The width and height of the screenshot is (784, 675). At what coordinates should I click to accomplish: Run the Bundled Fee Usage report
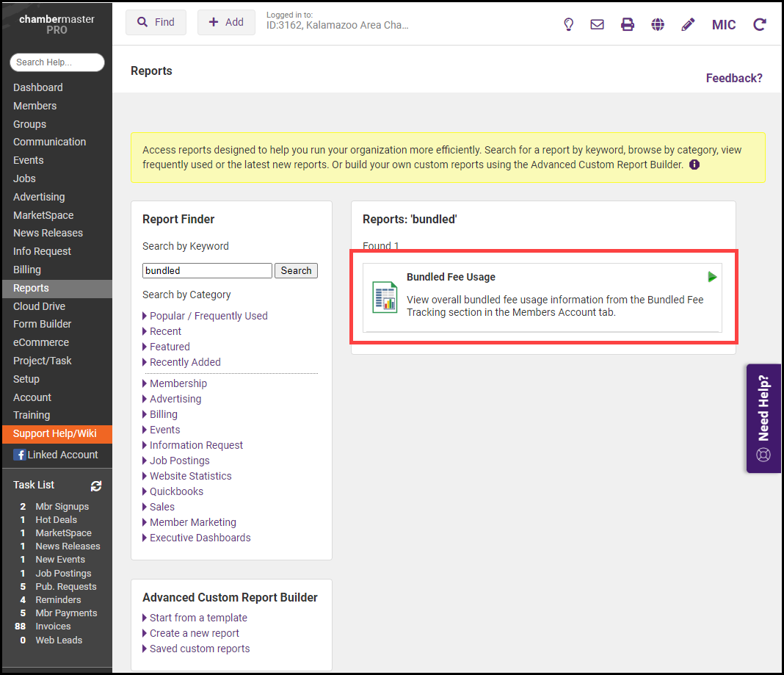tap(712, 277)
